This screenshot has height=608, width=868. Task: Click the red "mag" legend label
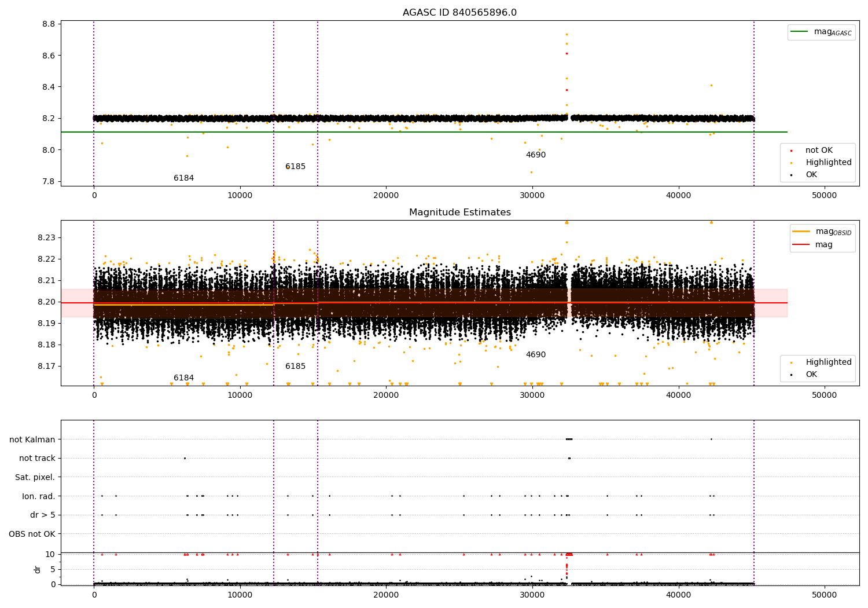click(823, 244)
